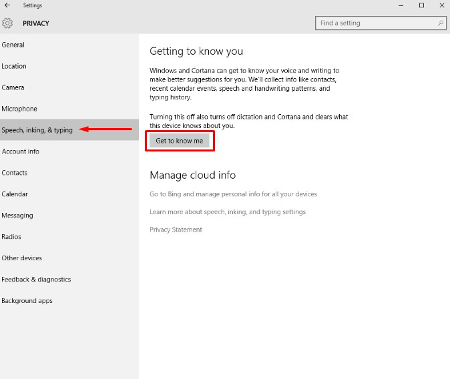Open Go to Bing manage info link
This screenshot has width=450, height=379.
pos(233,194)
